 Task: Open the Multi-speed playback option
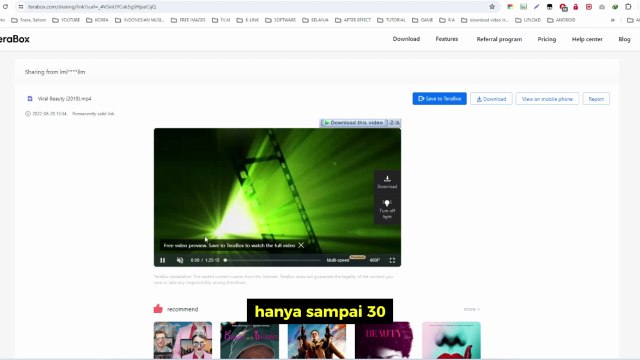(x=338, y=260)
